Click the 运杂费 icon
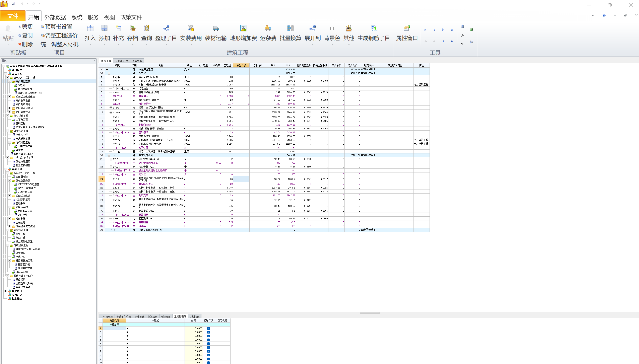Screen dimensions: 639x364 (x=268, y=28)
